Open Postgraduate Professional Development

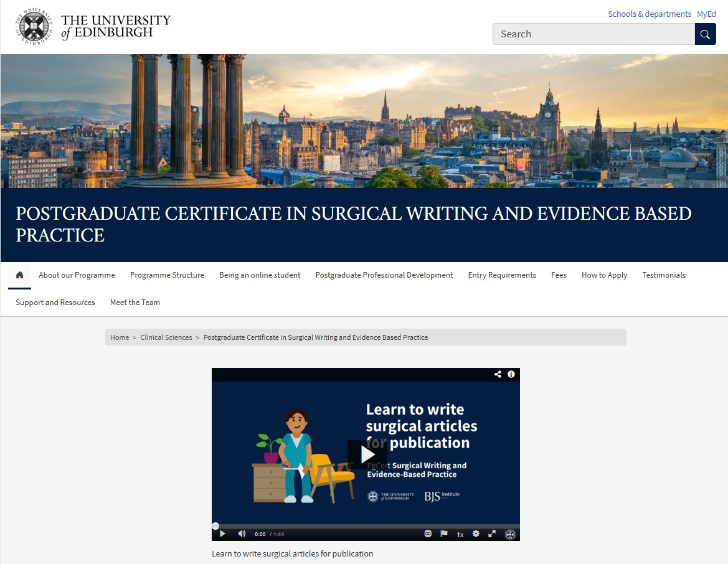click(384, 275)
